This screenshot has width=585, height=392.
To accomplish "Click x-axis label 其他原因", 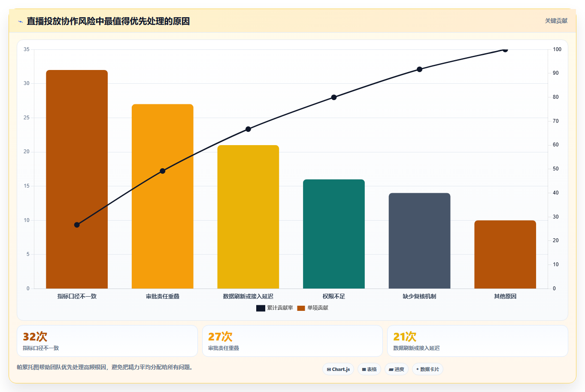I will [505, 296].
